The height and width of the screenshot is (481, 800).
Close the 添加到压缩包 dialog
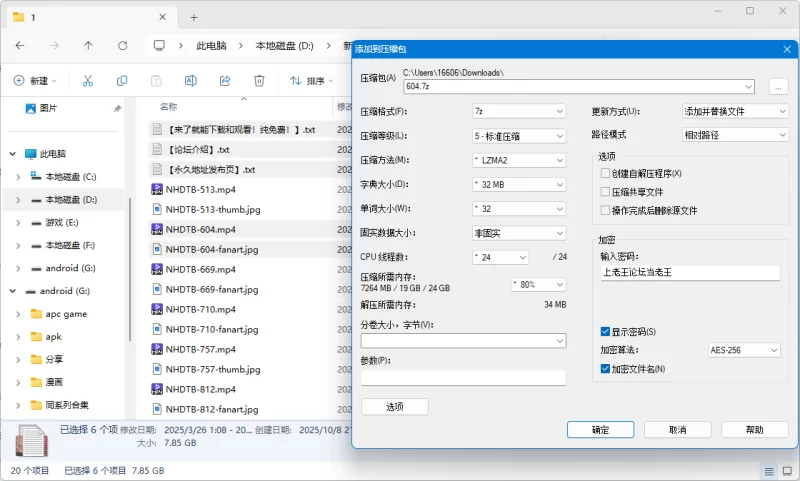(787, 49)
